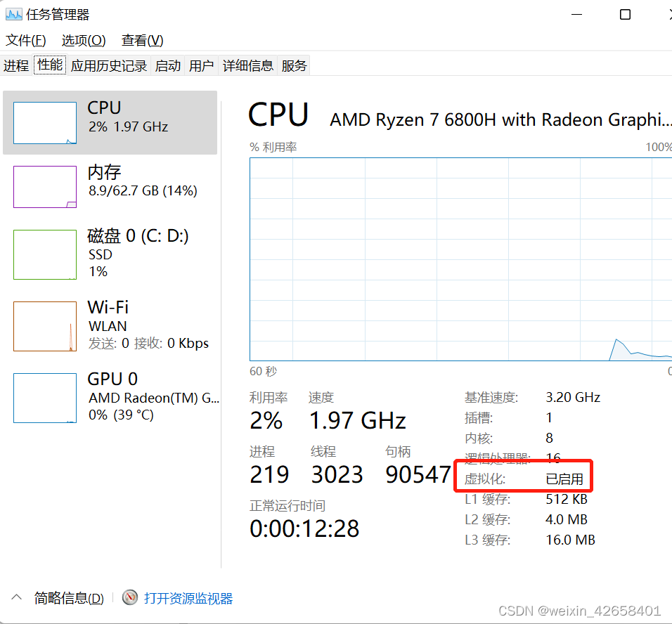Switch to the 进程 tab
672x624 pixels.
pyautogui.click(x=16, y=65)
